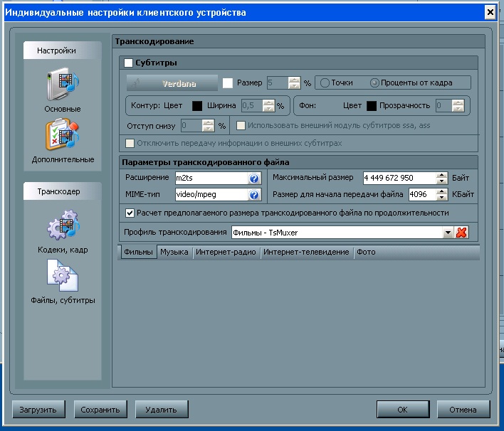Close the dialog window with X
The image size is (504, 431).
click(490, 12)
